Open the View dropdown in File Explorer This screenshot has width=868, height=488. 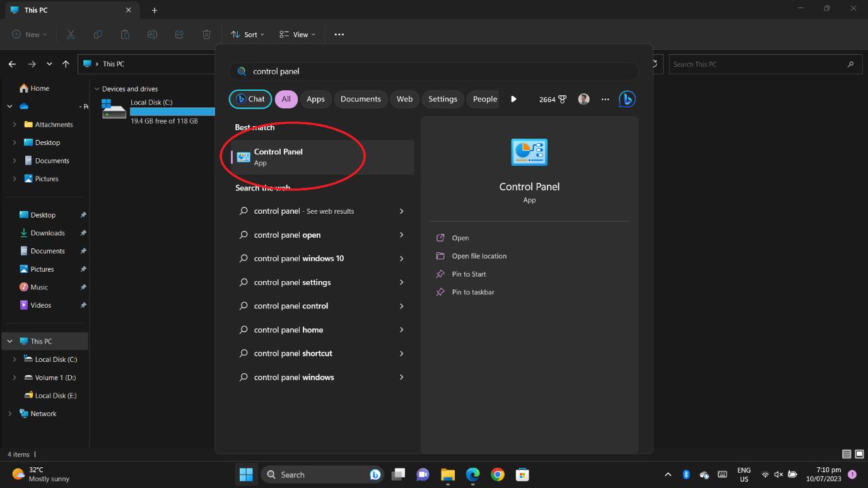(x=296, y=34)
